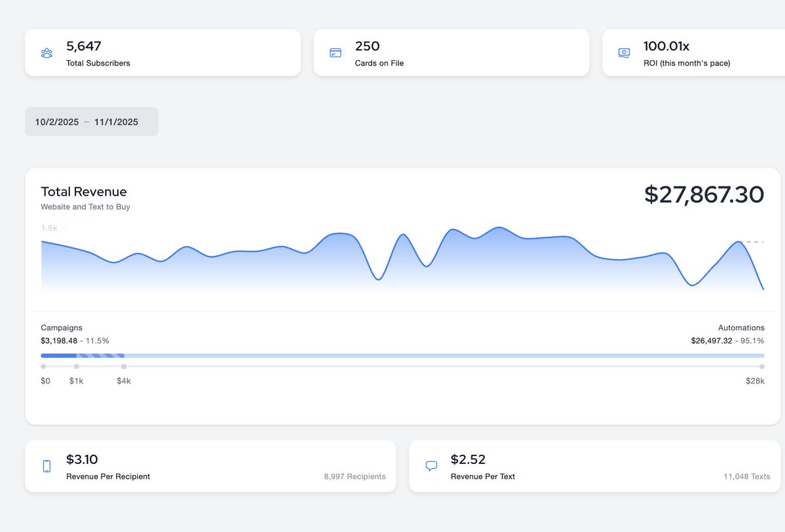The width and height of the screenshot is (785, 532).
Task: Click the Total Revenue heading
Action: (84, 192)
